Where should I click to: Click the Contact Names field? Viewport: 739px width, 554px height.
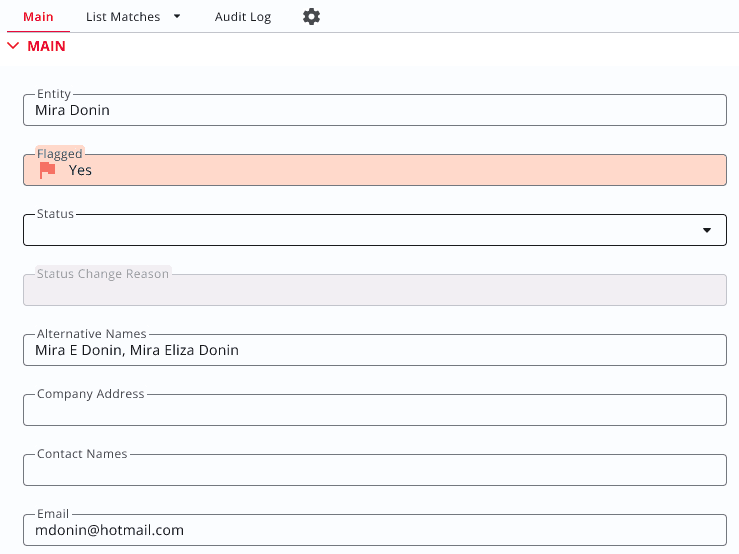[375, 470]
